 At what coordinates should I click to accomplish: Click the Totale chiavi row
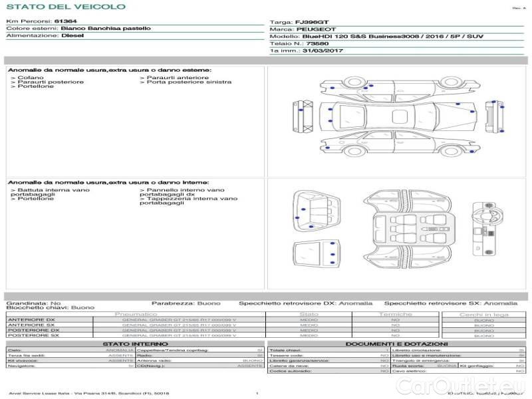tap(329, 350)
